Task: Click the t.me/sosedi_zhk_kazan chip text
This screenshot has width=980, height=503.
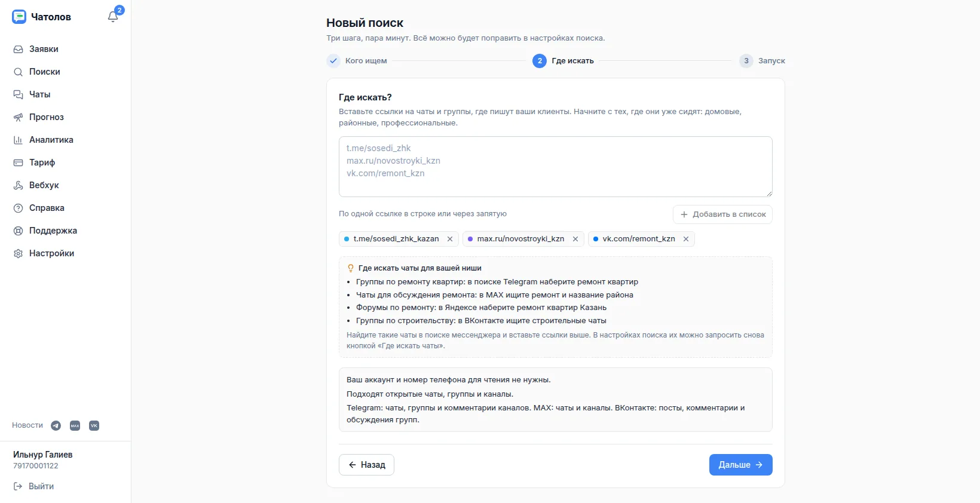Action: point(396,239)
